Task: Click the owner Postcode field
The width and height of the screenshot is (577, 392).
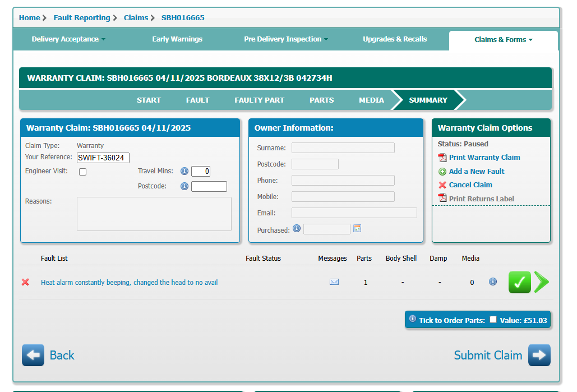Action: tap(315, 164)
